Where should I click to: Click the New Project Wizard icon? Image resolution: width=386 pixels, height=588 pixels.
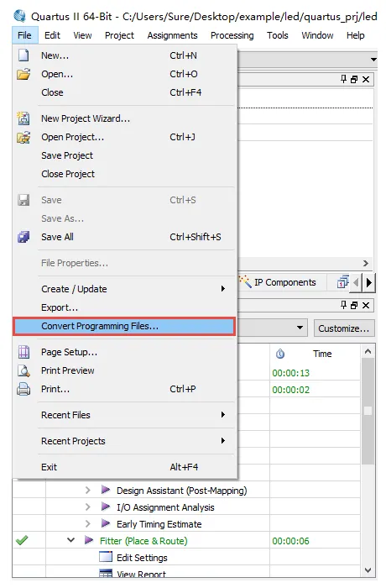(x=23, y=118)
